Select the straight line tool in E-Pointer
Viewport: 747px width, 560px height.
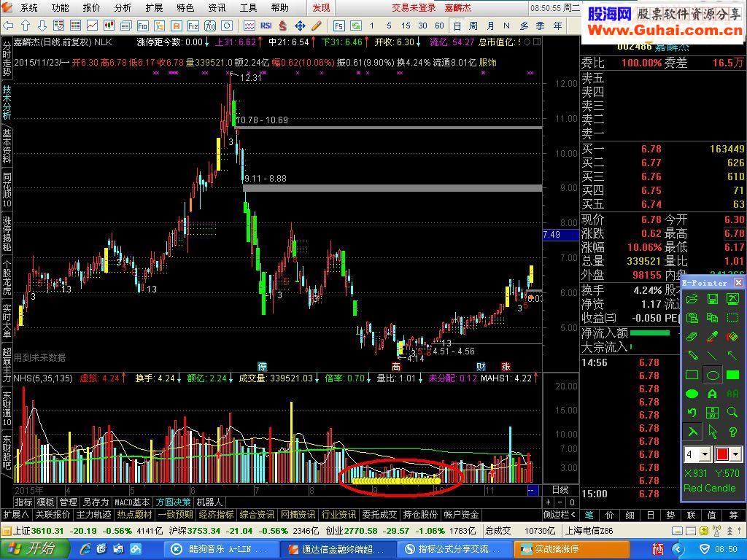click(x=712, y=356)
